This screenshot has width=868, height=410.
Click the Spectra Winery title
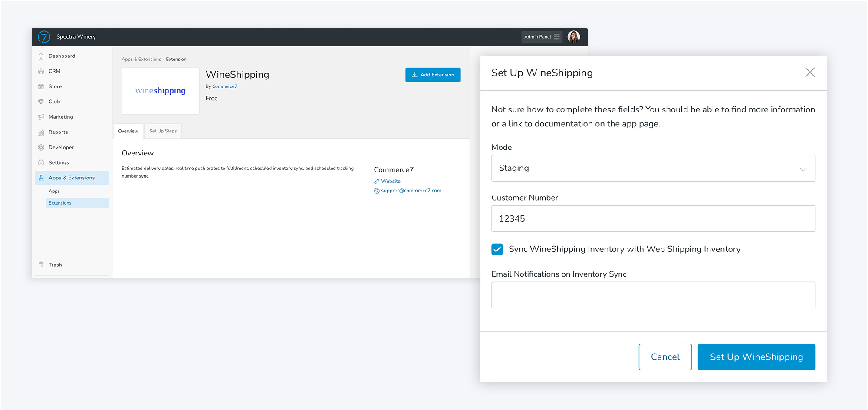76,37
